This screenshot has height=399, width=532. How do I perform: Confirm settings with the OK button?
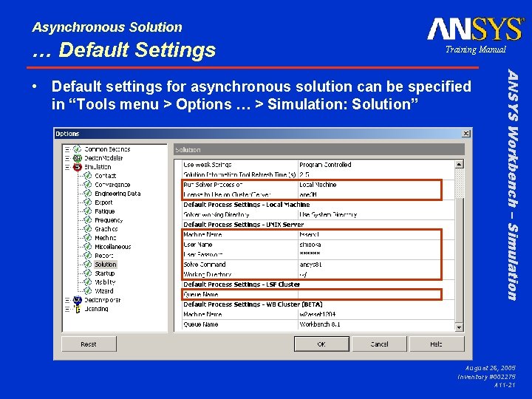(321, 344)
